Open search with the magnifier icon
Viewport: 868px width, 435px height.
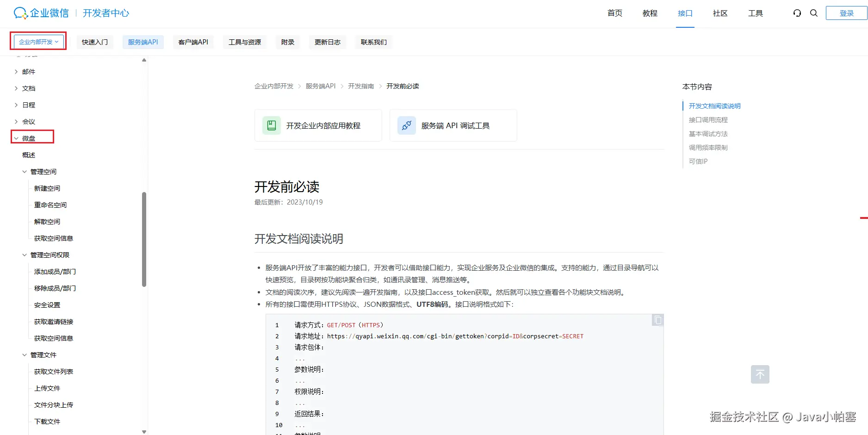pos(814,13)
